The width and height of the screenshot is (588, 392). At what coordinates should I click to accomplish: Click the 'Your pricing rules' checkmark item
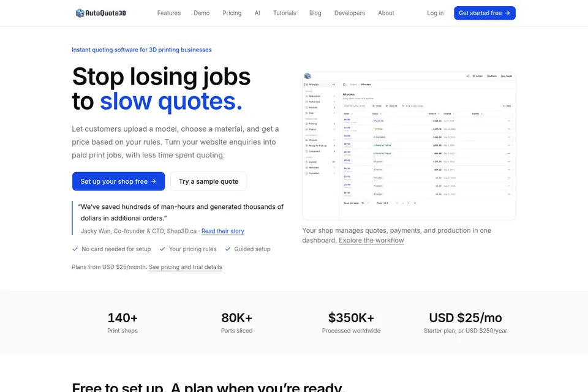(188, 249)
